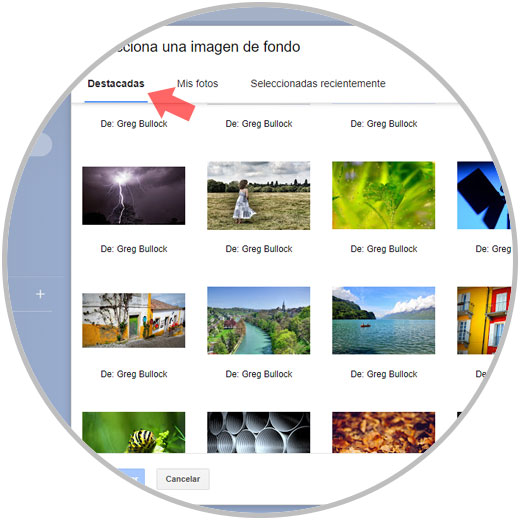Select the striped caterpillar thumbnail
The width and height of the screenshot is (520, 520).
point(134,432)
